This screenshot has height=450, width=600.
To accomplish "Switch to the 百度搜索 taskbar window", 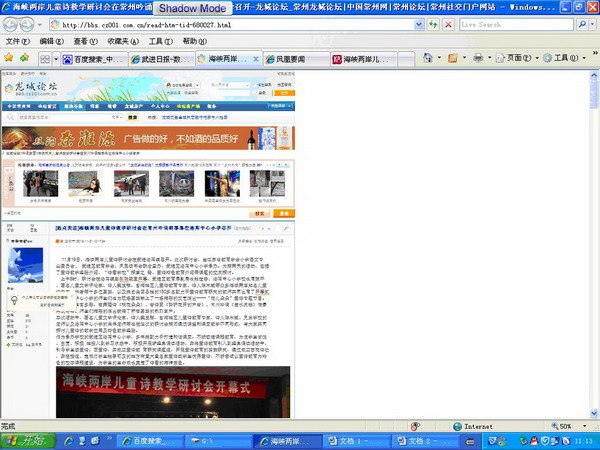I will 150,442.
